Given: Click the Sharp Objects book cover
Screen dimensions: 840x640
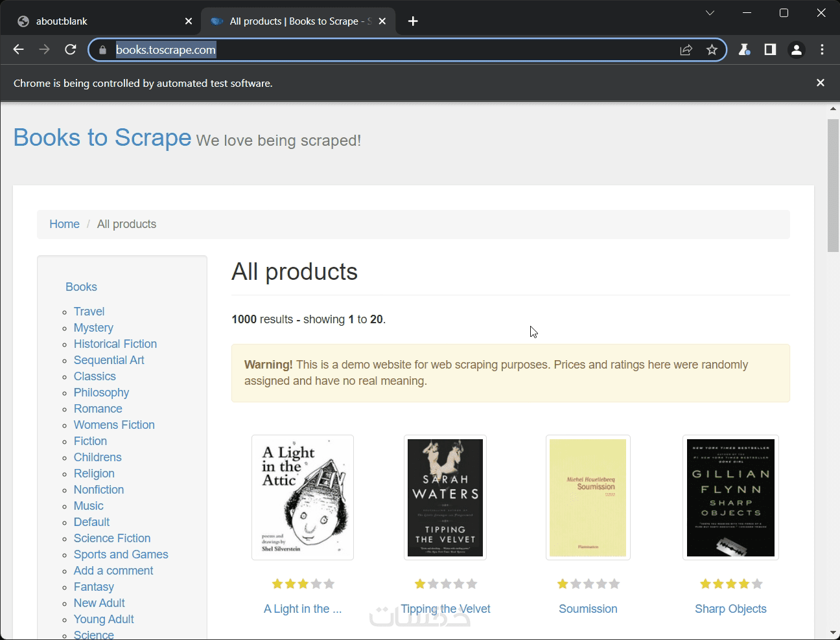Looking at the screenshot, I should pyautogui.click(x=730, y=497).
